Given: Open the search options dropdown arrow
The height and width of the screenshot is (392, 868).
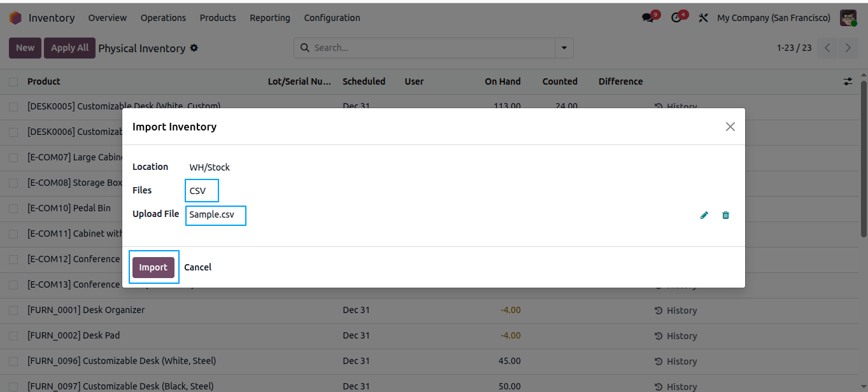Looking at the screenshot, I should point(564,48).
